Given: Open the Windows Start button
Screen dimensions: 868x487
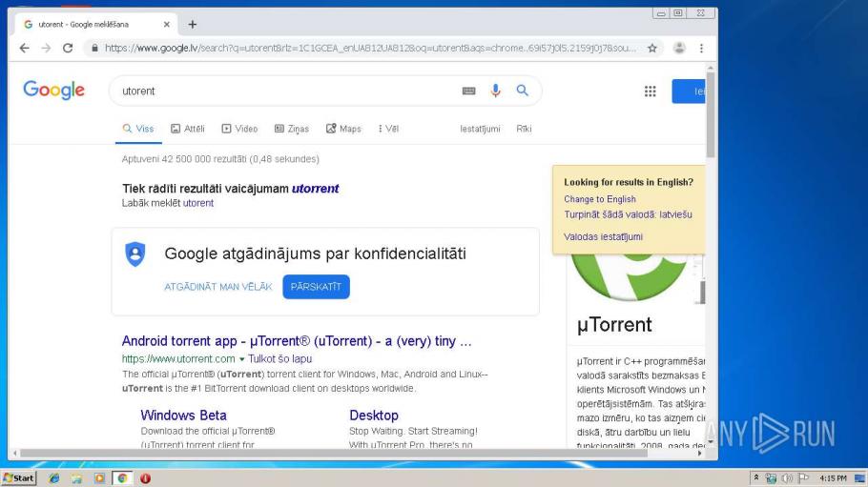Looking at the screenshot, I should tap(19, 478).
